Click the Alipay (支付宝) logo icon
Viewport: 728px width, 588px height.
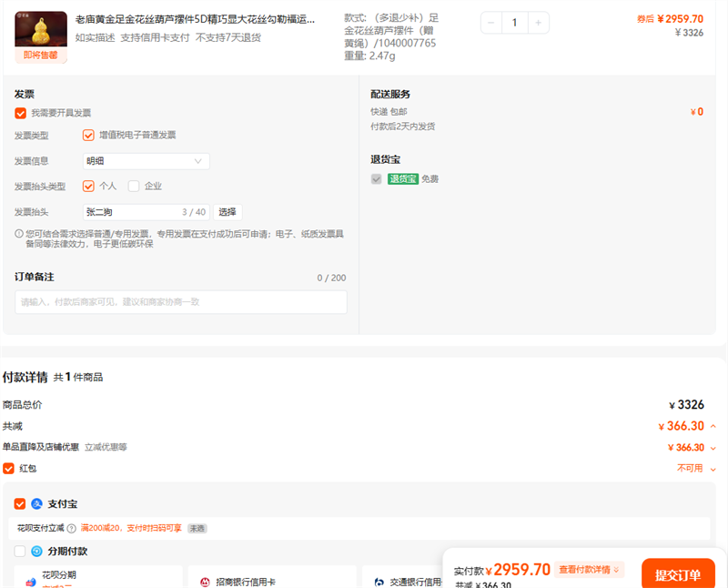pos(37,504)
